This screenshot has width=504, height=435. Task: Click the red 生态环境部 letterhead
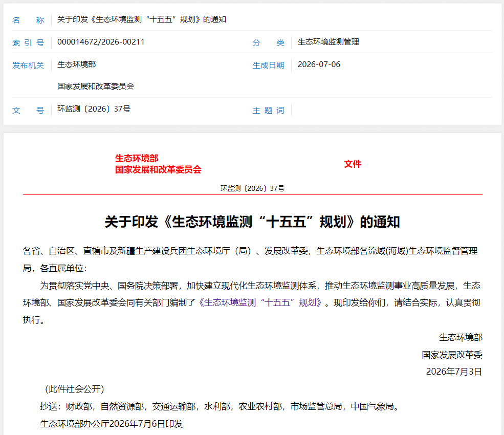[137, 158]
